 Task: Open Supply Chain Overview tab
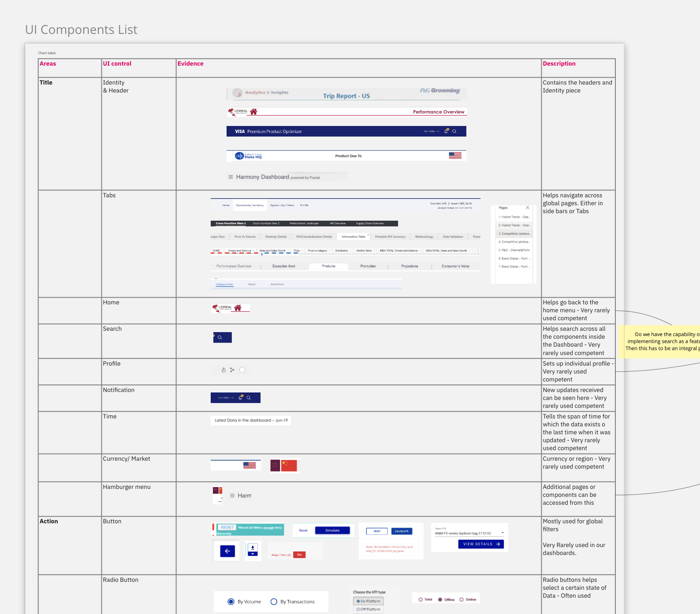(x=370, y=223)
